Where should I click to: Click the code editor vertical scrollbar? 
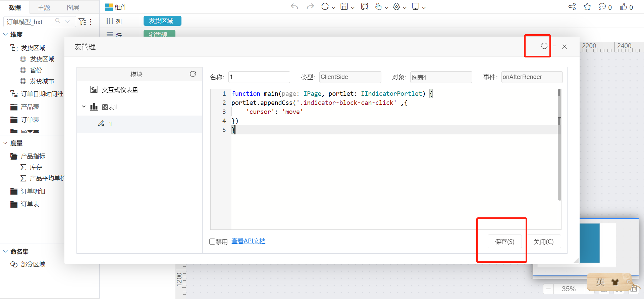559,144
